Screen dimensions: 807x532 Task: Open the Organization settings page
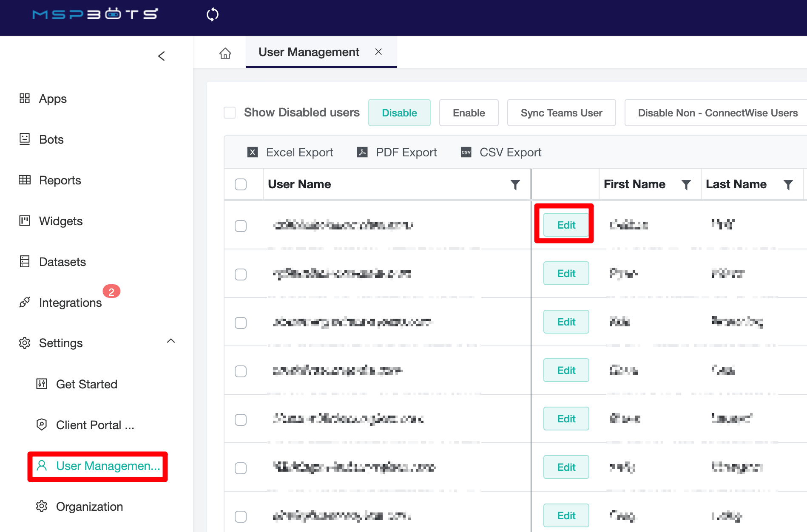pos(89,506)
